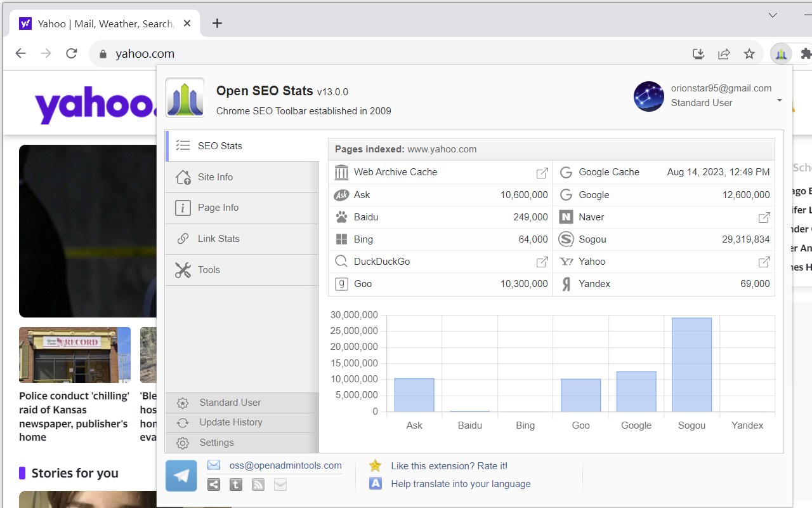
Task: Open the browser dropdown chevron near window controls
Action: coord(773,15)
